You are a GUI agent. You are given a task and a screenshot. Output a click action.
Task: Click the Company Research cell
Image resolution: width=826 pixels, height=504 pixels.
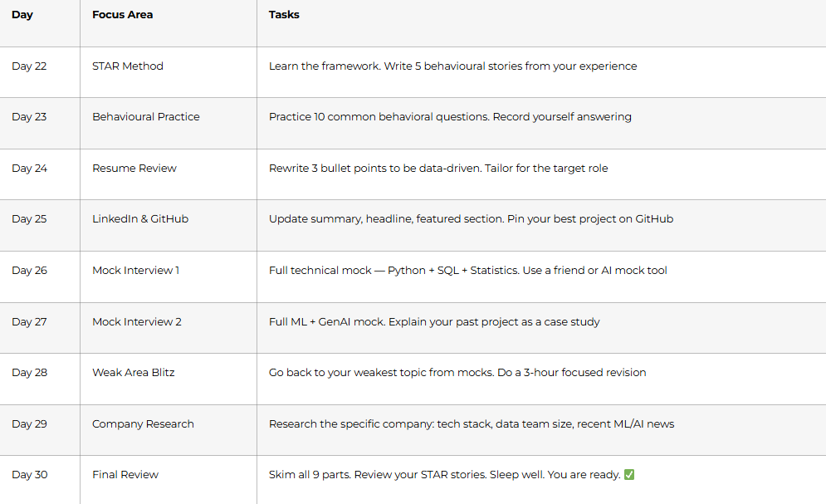click(x=143, y=424)
